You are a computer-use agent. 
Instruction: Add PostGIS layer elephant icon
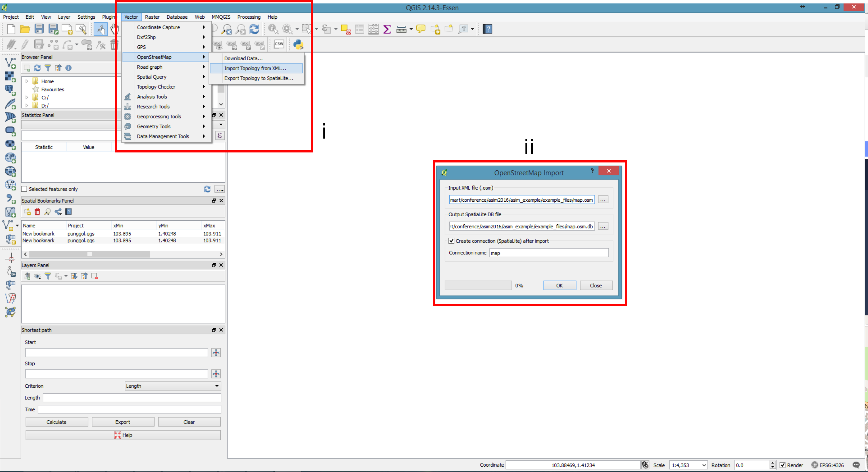click(x=11, y=90)
